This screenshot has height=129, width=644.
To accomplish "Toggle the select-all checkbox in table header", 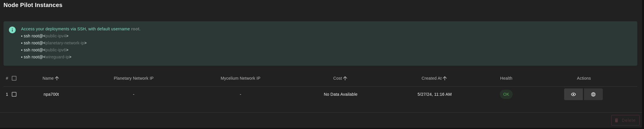I will pyautogui.click(x=14, y=78).
